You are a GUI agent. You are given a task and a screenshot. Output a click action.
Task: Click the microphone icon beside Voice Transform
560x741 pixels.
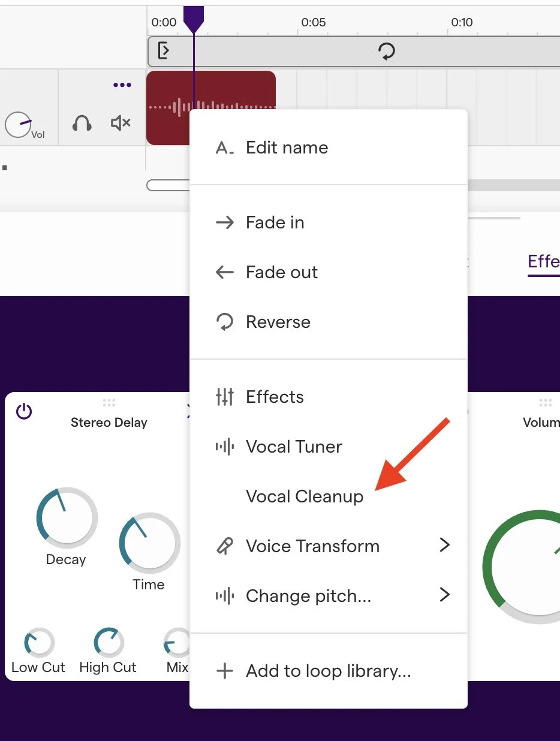(225, 546)
